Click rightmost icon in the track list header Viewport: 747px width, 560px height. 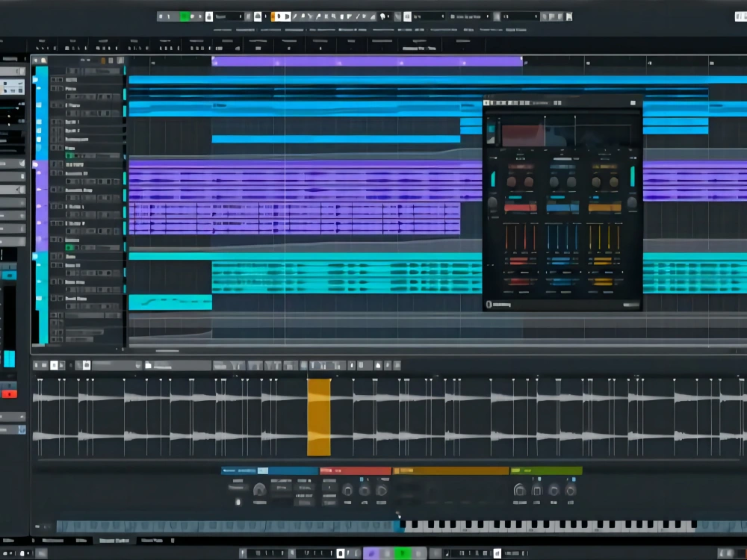point(120,60)
